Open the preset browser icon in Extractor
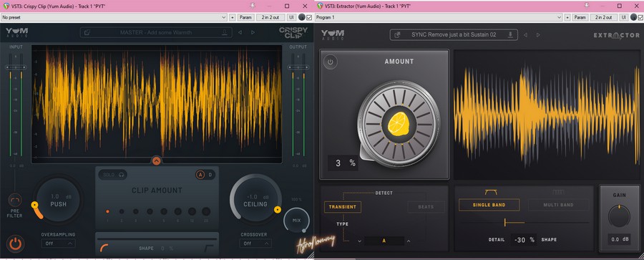 397,35
